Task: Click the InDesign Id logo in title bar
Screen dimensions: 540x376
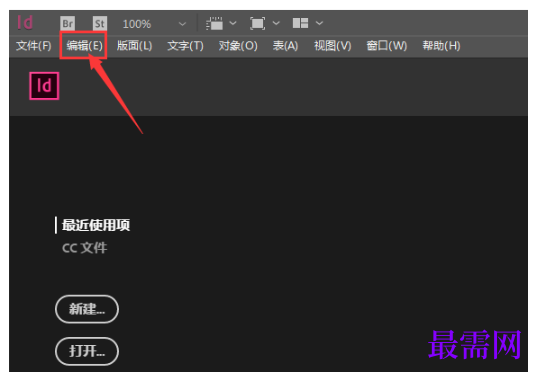Action: coord(25,23)
